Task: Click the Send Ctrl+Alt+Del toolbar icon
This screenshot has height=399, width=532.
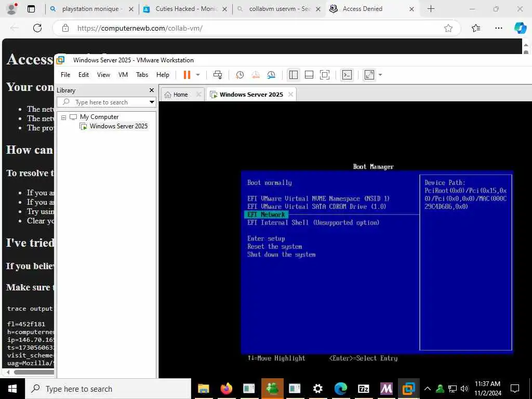Action: pos(218,75)
